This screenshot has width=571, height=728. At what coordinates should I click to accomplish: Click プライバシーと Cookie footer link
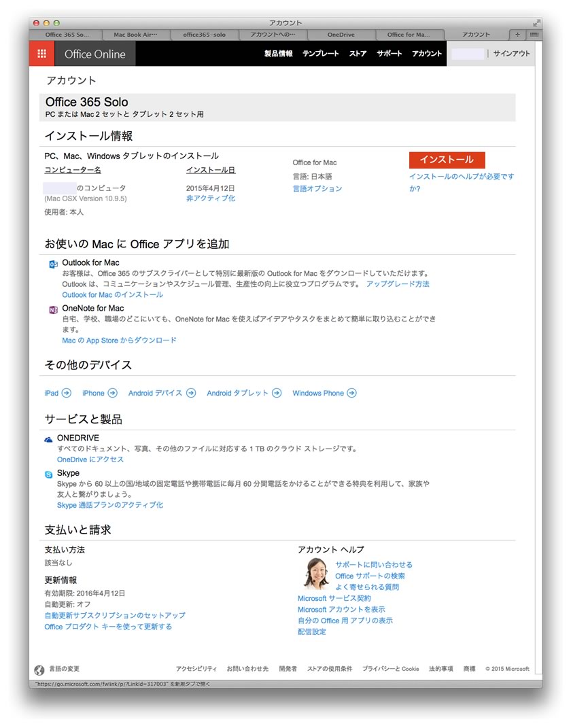coord(390,669)
